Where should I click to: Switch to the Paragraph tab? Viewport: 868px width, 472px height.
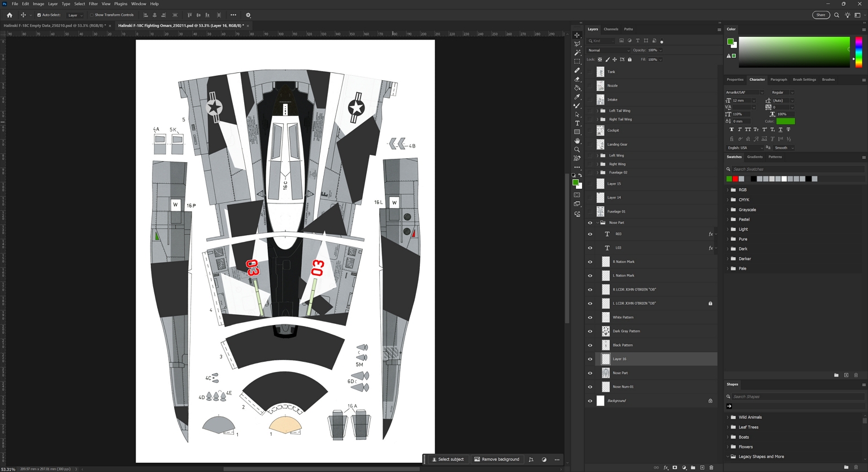coord(779,80)
